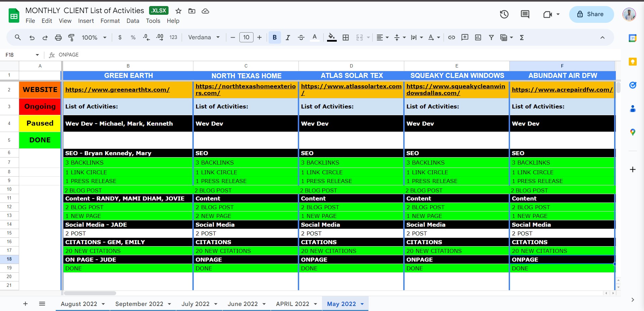644x311 pixels.
Task: Click Get add-ons plus icon
Action: 633,170
